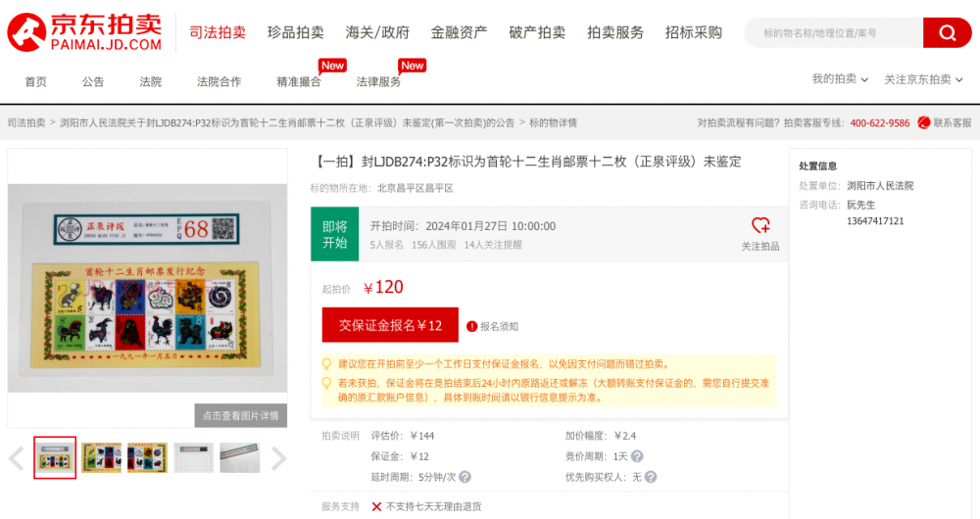Select the fifth thumbnail of the label
This screenshot has width=980, height=519.
(240, 457)
